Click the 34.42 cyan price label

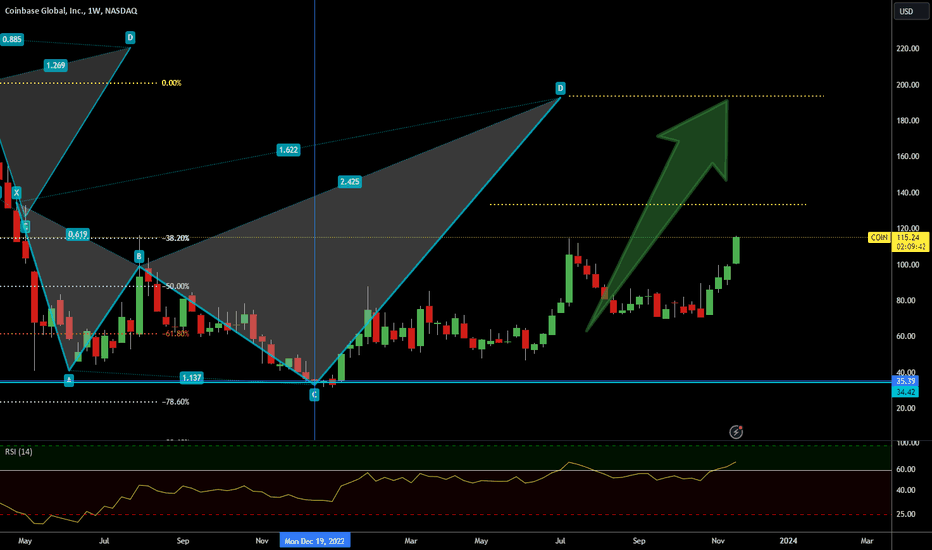[905, 392]
